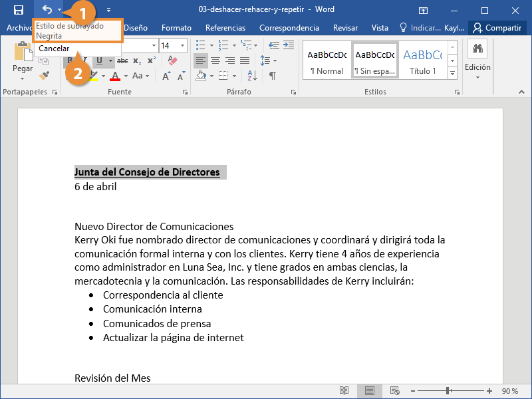Screen dimensions: 532x399
Task: Toggle Align Right button
Action: click(230, 61)
